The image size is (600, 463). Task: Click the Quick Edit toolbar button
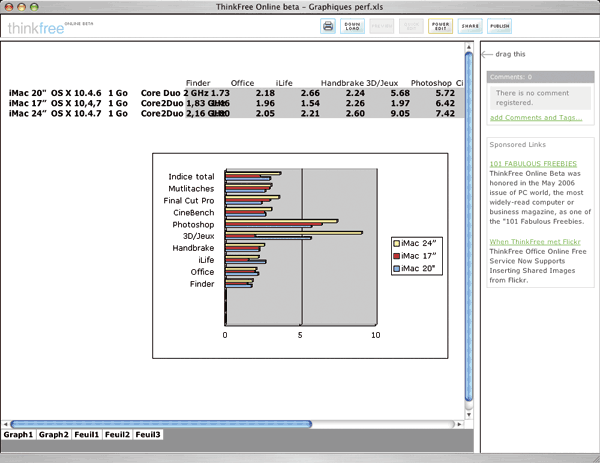click(412, 27)
